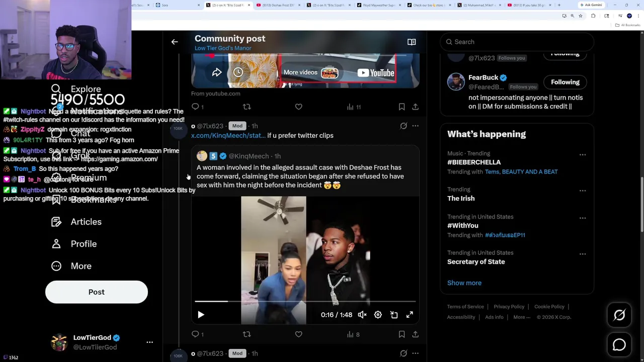Go back using the Community post arrow
This screenshot has height=362, width=644.
pyautogui.click(x=175, y=42)
